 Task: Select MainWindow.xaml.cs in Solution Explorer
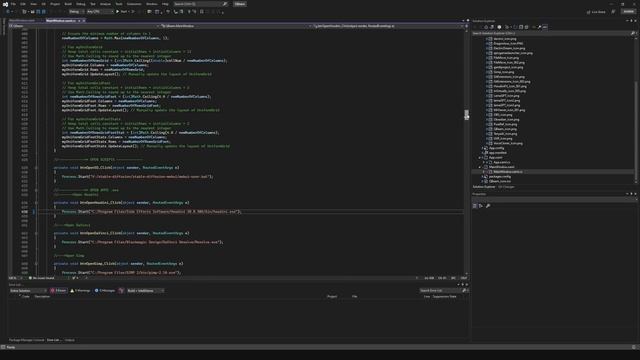pos(508,172)
